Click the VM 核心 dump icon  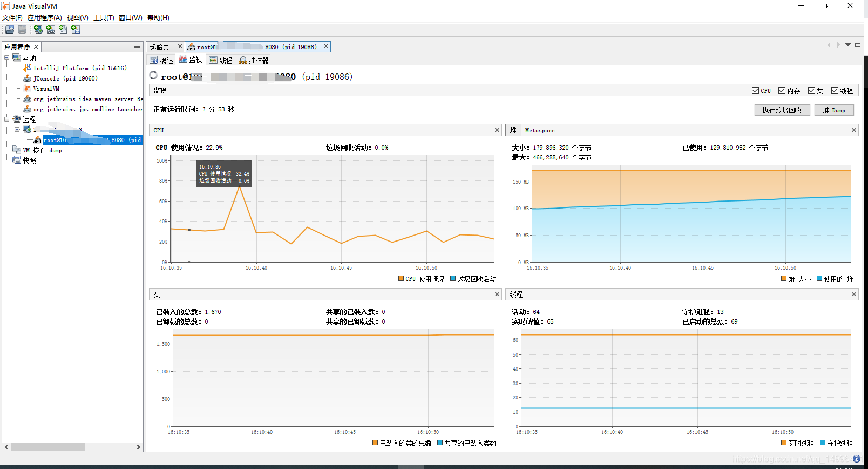[17, 150]
